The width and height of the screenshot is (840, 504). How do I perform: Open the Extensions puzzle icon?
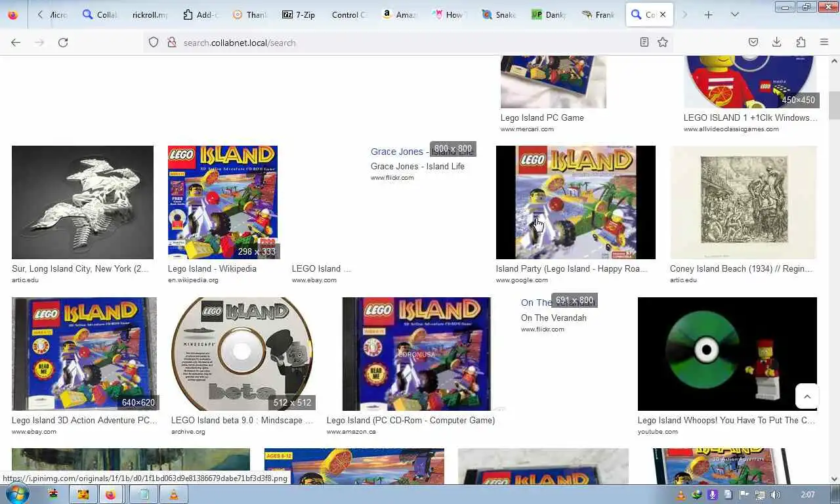(x=801, y=43)
